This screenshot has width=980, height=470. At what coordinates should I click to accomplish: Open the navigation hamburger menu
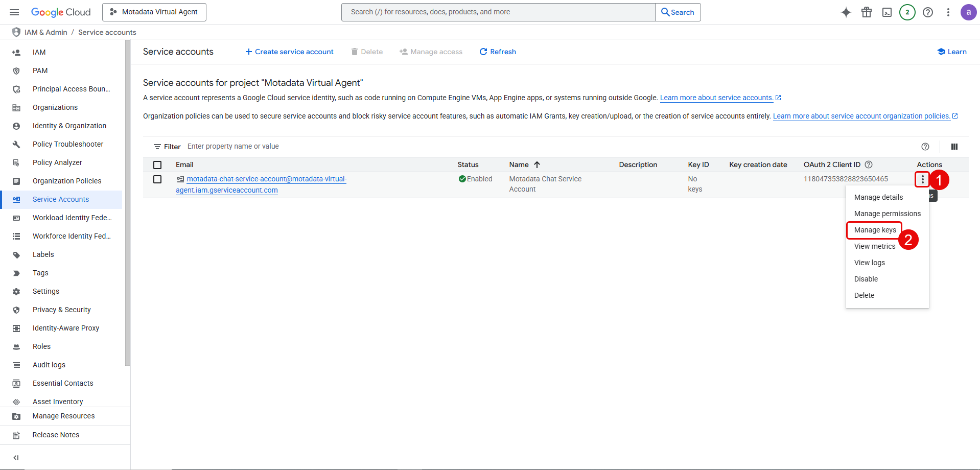pos(14,12)
